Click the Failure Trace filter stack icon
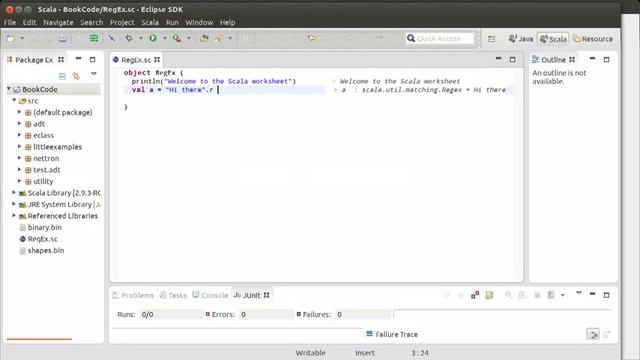This screenshot has height=360, width=640. [x=593, y=334]
